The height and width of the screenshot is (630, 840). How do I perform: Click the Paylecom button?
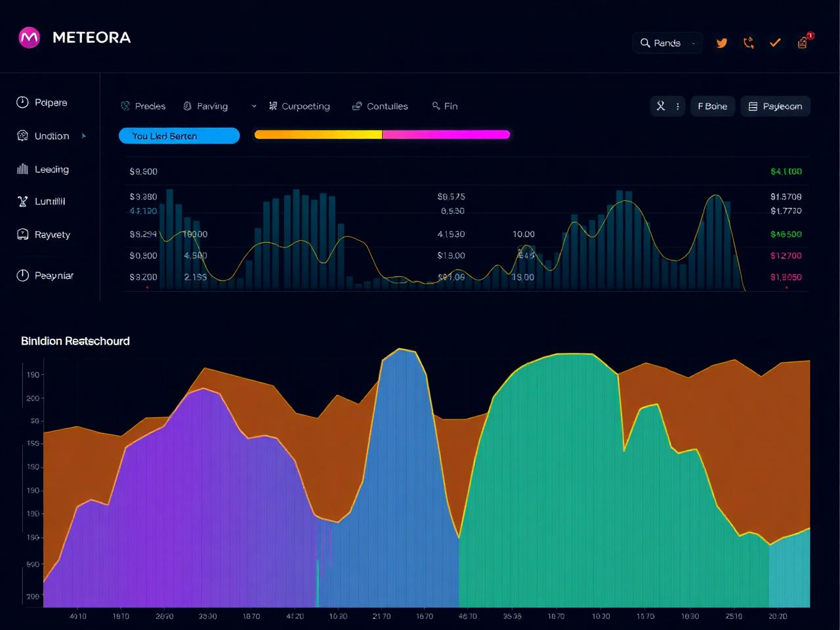coord(776,106)
